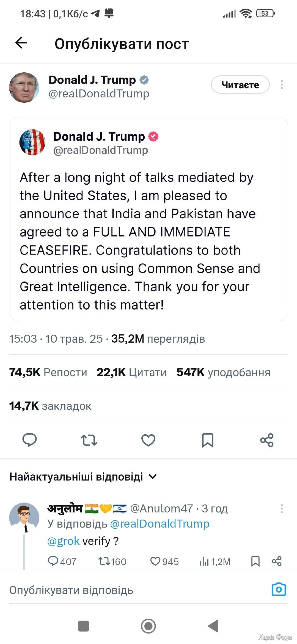Open the @grok mention link

pos(63,541)
